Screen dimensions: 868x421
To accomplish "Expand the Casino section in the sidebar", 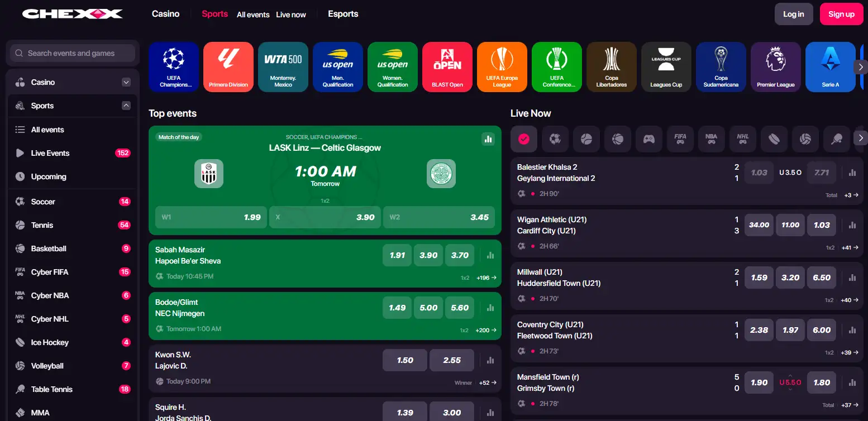I will pyautogui.click(x=126, y=82).
